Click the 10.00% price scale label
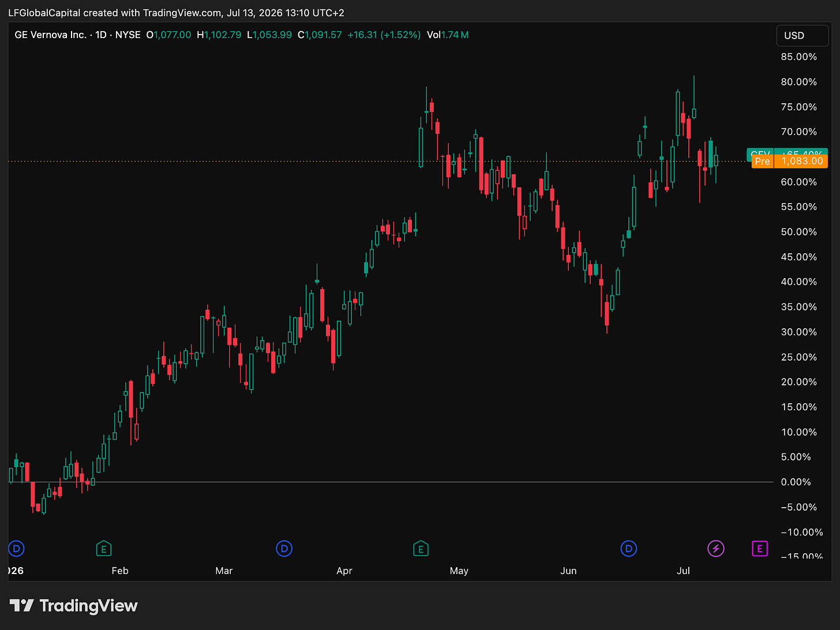 point(799,432)
